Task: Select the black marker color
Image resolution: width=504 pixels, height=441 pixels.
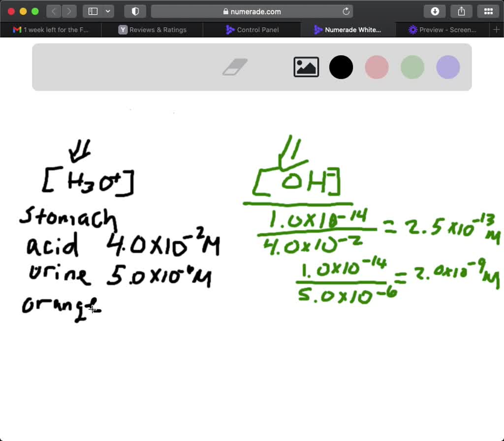Action: tap(341, 67)
